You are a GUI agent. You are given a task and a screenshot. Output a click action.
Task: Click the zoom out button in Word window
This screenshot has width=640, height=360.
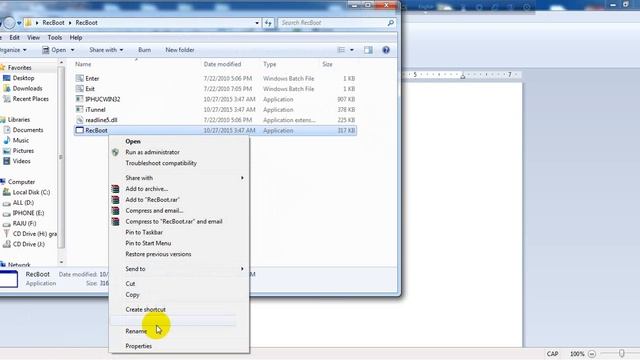tap(592, 354)
